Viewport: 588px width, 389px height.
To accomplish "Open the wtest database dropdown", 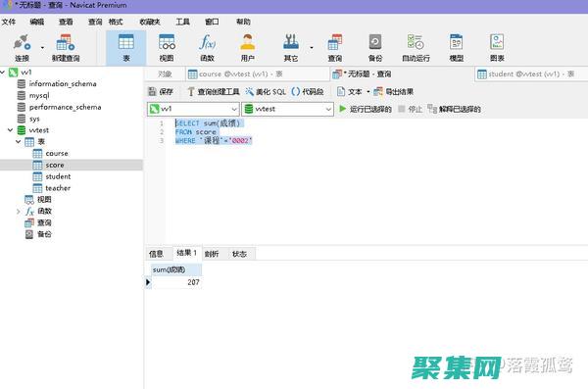I will pyautogui.click(x=287, y=109).
